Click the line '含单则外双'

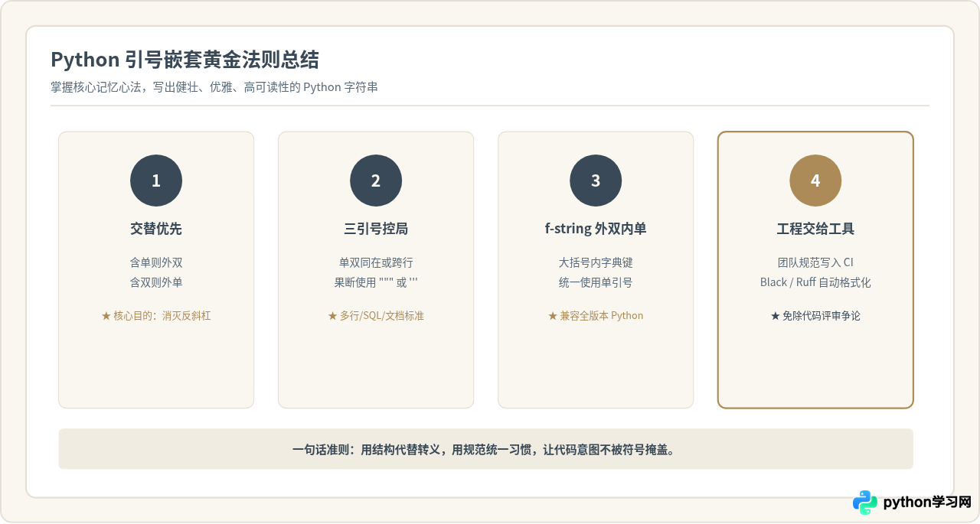tap(156, 262)
